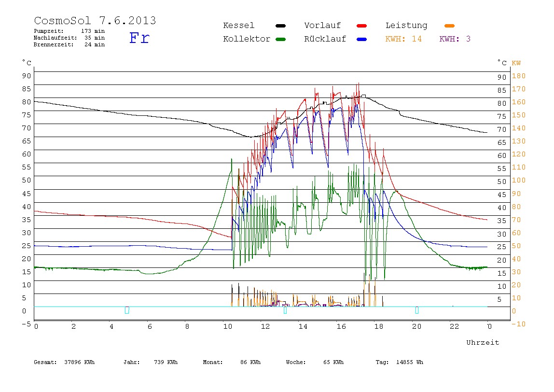Screen dimensions: 554x392
Task: Click the 'Nachlaufzeit: 35 min' line
Action: 69,38
